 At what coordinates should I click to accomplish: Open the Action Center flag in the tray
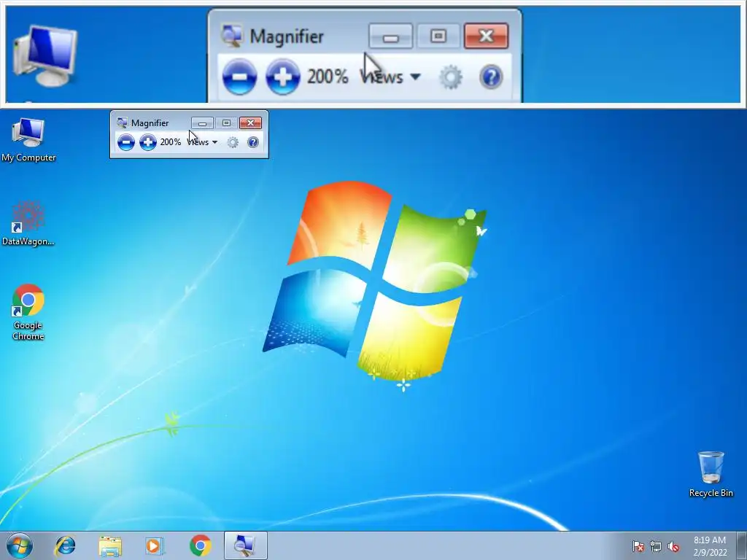pyautogui.click(x=638, y=546)
